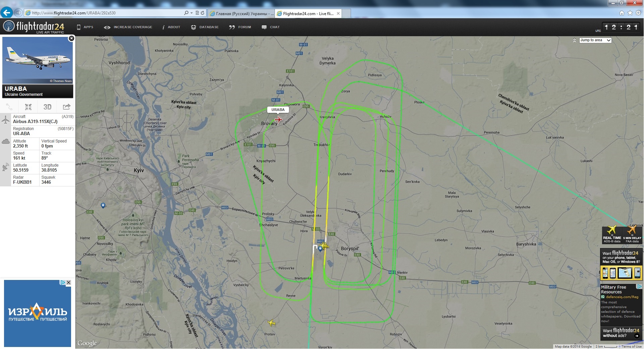Click the flight route link icon
644x349 pixels.
tap(9, 107)
